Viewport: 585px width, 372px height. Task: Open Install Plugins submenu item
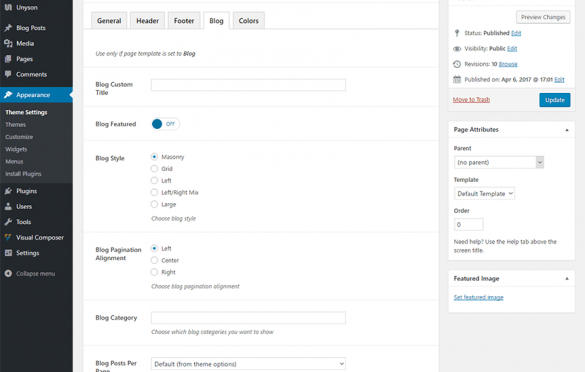point(23,174)
